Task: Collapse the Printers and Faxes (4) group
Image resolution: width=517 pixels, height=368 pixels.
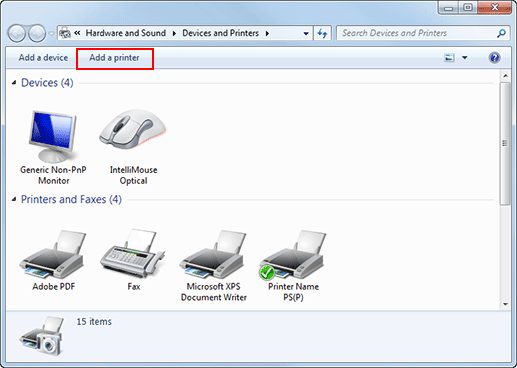Action: [14, 199]
